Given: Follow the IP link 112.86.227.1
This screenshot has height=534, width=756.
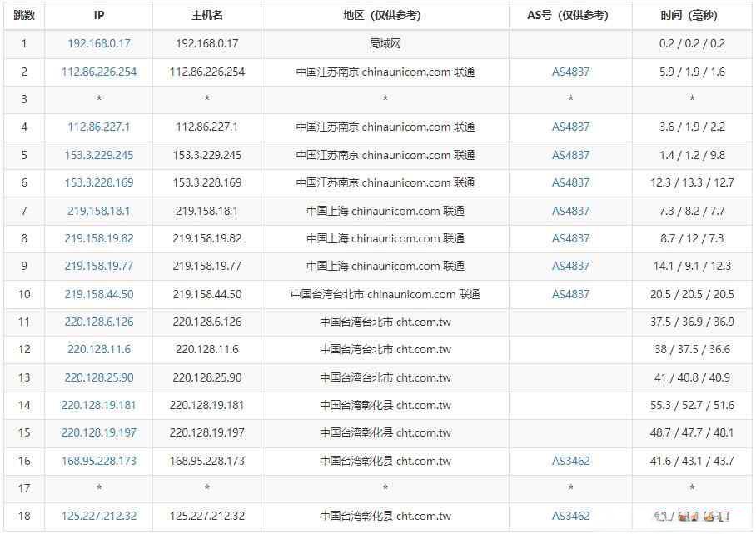Looking at the screenshot, I should coord(99,127).
